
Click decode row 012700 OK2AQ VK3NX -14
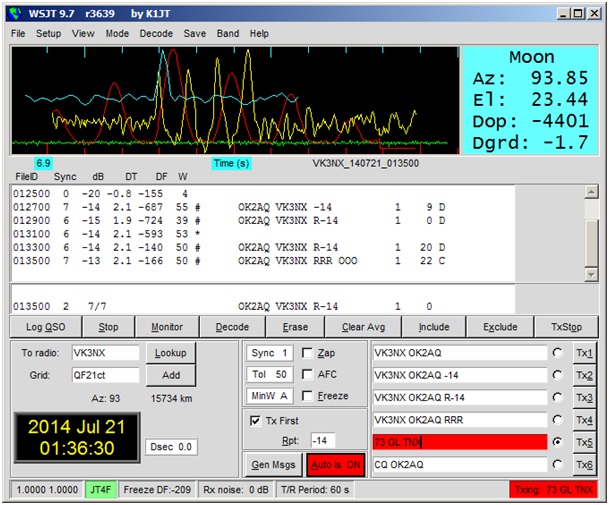(229, 207)
